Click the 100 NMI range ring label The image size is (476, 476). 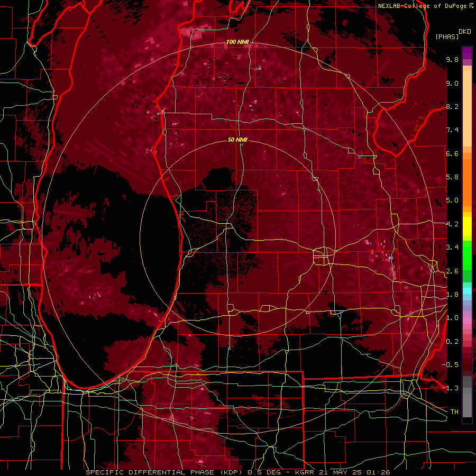coord(237,42)
